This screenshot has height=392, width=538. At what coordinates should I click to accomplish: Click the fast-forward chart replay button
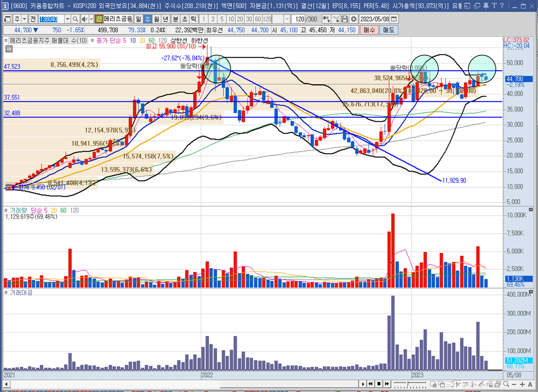(387, 384)
